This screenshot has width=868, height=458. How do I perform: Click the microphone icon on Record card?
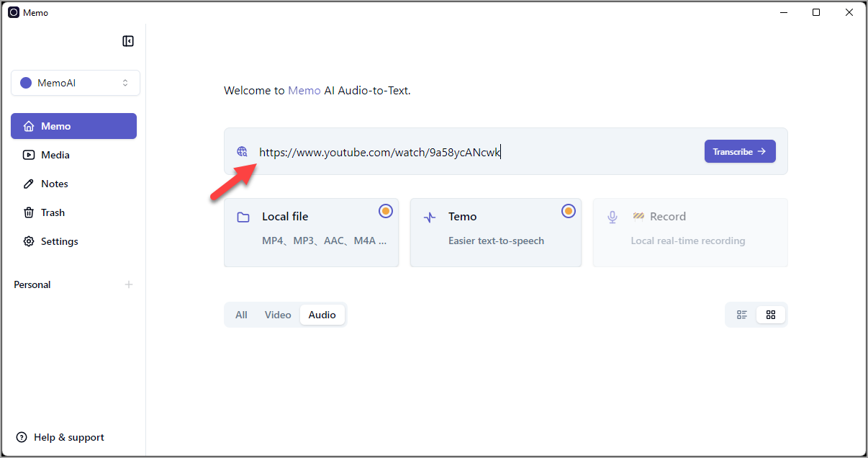pyautogui.click(x=612, y=217)
